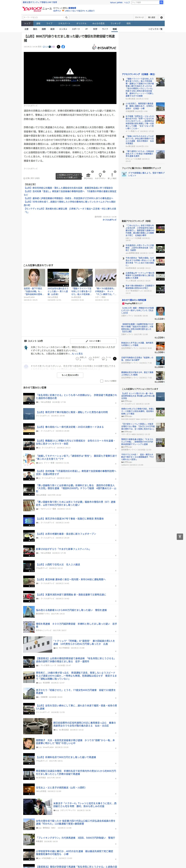The height and width of the screenshot is (868, 186).
Task: Open 購入履歴 link
Action: (x=152, y=18)
